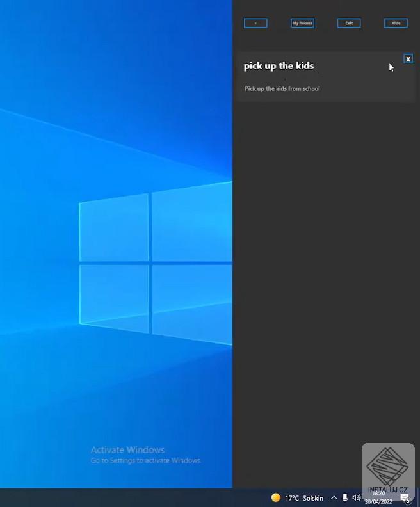Image resolution: width=420 pixels, height=507 pixels.
Task: Open the weather widget showing 17°C Solskin
Action: coord(297,498)
